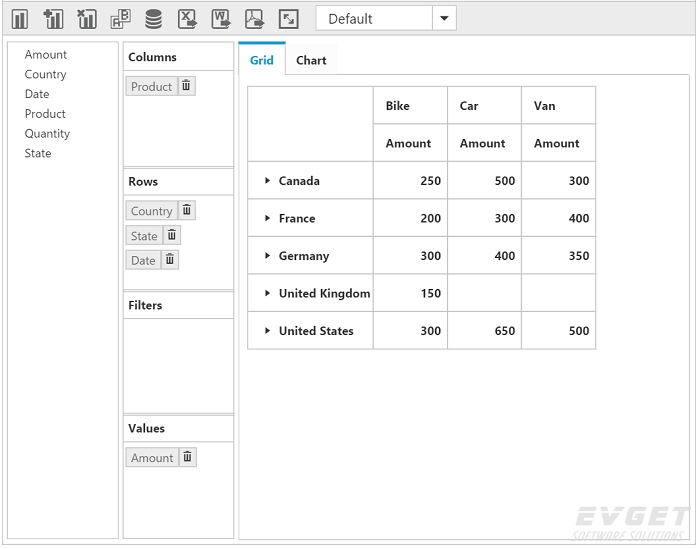This screenshot has width=700, height=549.
Task: Expand the France row
Action: pyautogui.click(x=267, y=218)
